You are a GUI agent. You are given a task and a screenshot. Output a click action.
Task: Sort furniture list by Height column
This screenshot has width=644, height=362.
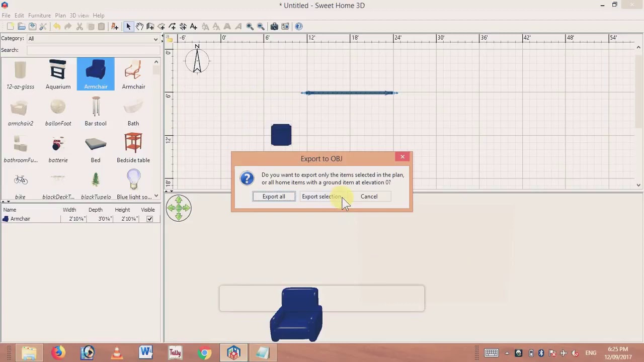click(122, 210)
